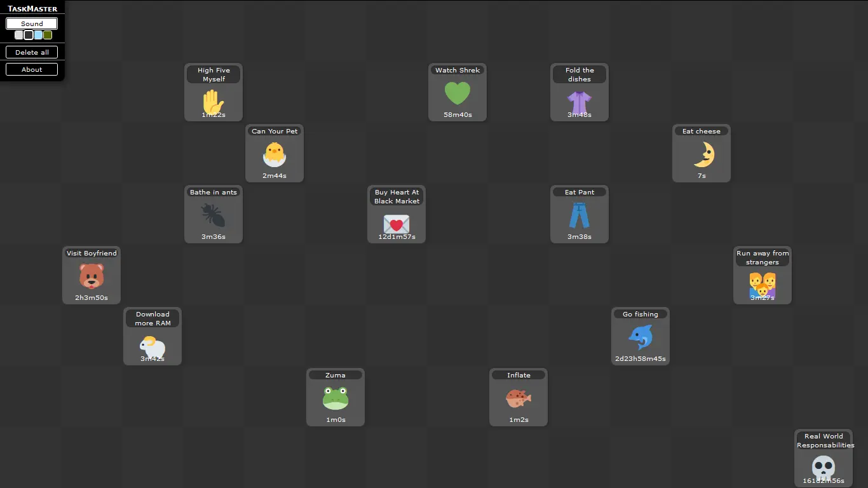Image resolution: width=868 pixels, height=488 pixels.
Task: Click the crescent moon icon on Eat cheese
Action: pyautogui.click(x=703, y=154)
